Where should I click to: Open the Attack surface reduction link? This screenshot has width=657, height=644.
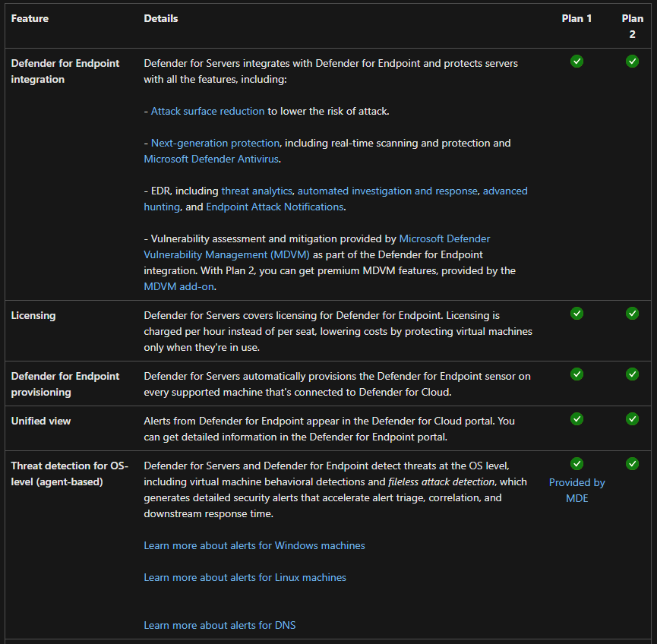point(207,111)
